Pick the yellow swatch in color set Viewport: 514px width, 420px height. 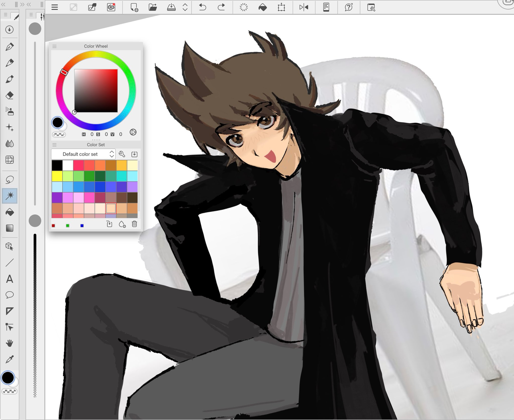57,176
